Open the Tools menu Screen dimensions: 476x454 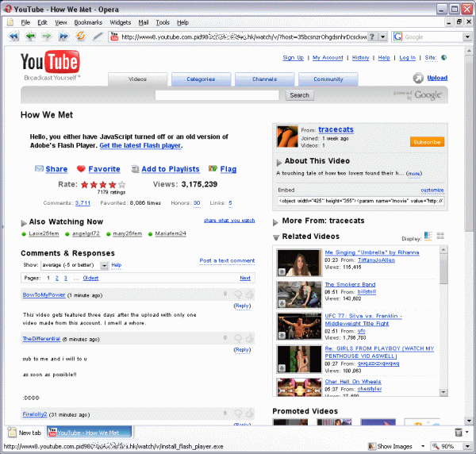tap(163, 22)
